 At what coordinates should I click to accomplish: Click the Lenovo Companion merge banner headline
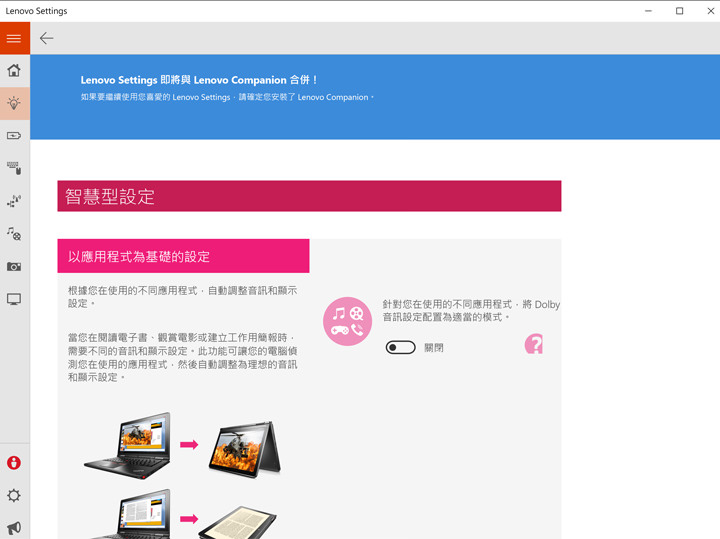coord(199,80)
